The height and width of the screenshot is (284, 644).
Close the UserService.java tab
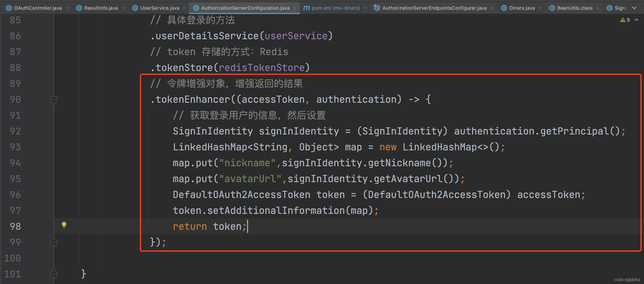[x=184, y=8]
